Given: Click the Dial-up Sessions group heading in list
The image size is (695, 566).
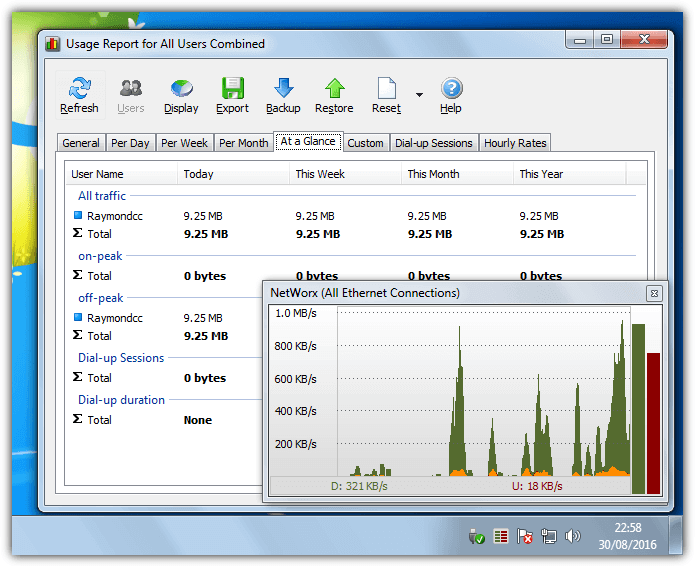Looking at the screenshot, I should [121, 358].
